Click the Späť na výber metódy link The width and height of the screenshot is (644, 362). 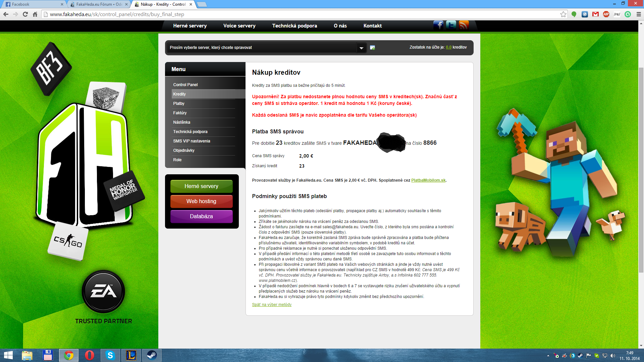click(272, 305)
